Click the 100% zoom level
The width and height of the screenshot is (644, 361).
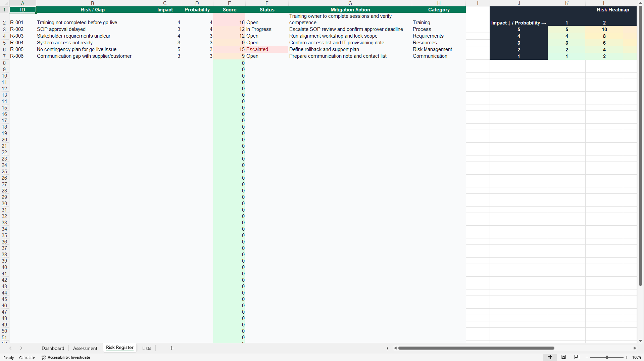pos(637,357)
